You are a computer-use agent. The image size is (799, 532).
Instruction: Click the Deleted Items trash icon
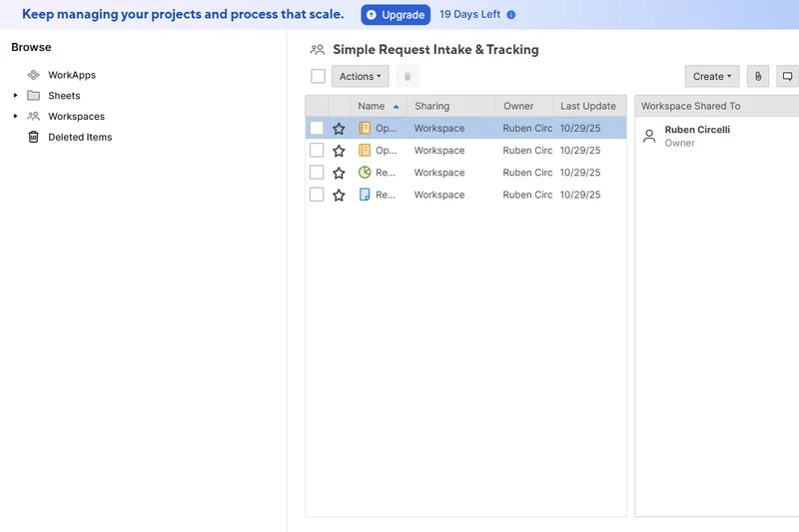[34, 137]
